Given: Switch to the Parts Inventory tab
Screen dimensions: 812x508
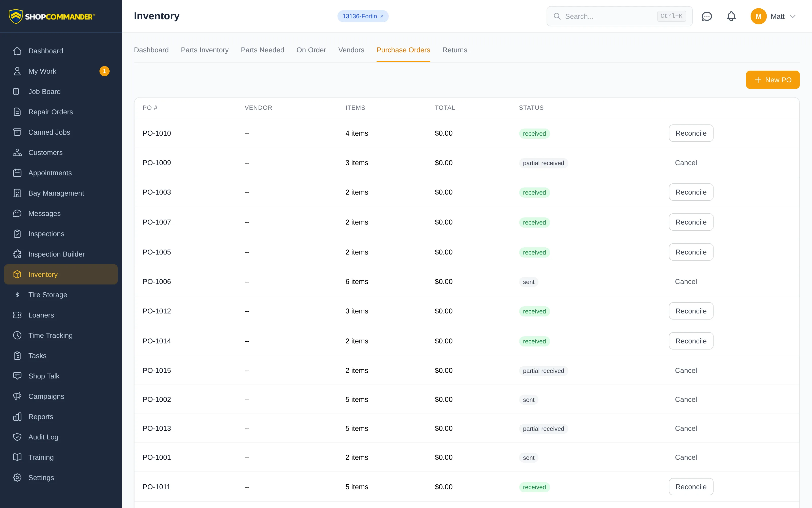Looking at the screenshot, I should click(205, 50).
